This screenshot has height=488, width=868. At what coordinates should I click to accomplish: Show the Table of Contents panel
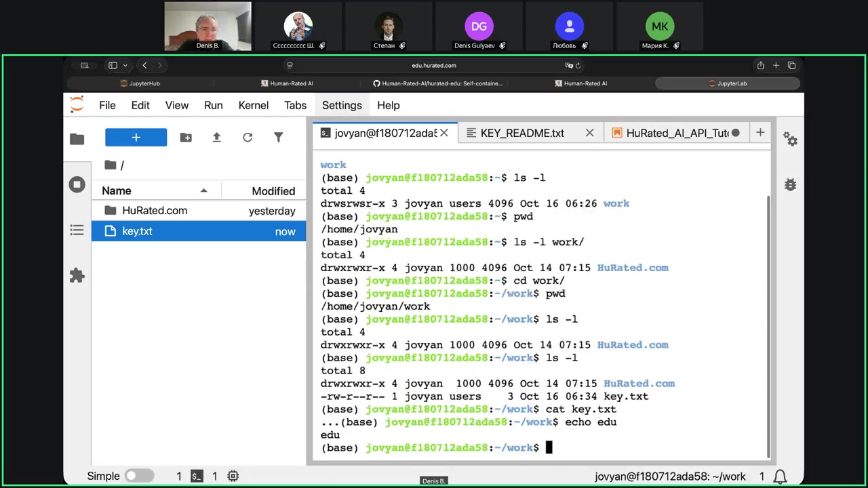(x=77, y=230)
